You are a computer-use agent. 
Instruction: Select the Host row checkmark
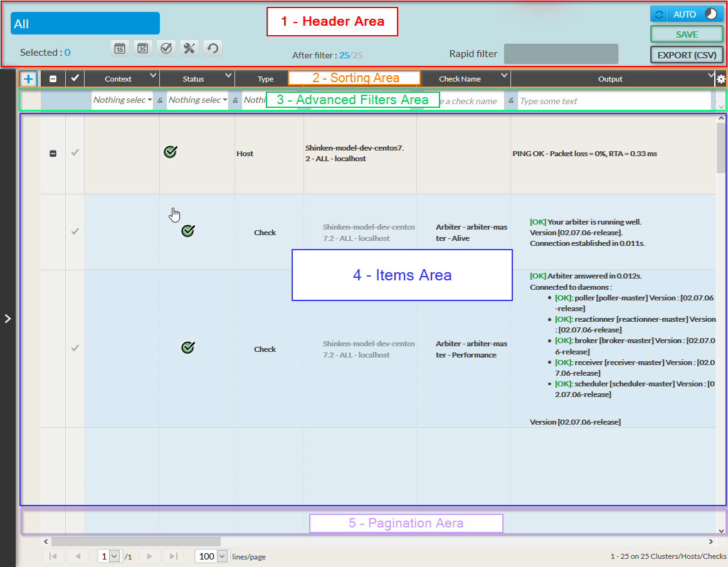pyautogui.click(x=75, y=153)
